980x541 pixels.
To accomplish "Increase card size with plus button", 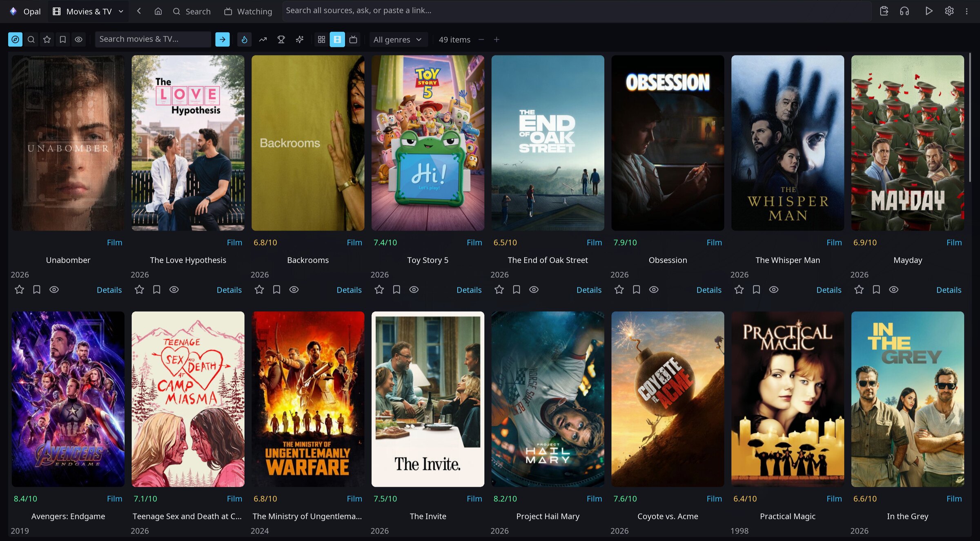I will [x=497, y=39].
